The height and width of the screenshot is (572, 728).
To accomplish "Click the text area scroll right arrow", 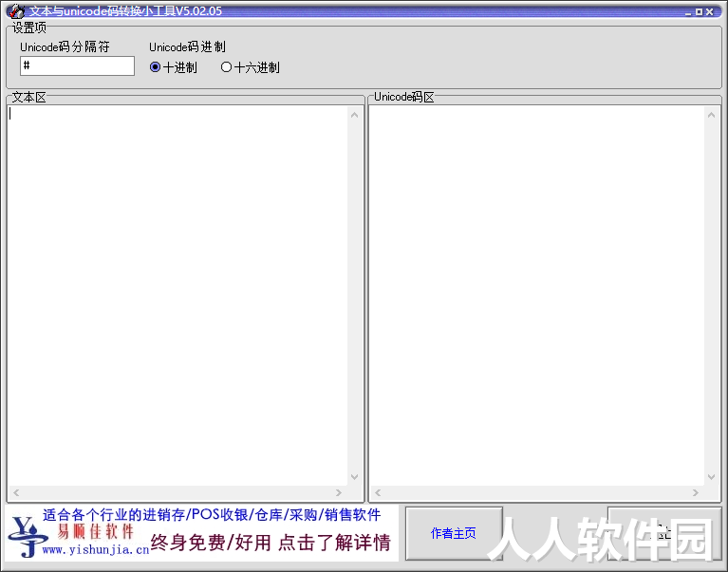I will pyautogui.click(x=339, y=492).
